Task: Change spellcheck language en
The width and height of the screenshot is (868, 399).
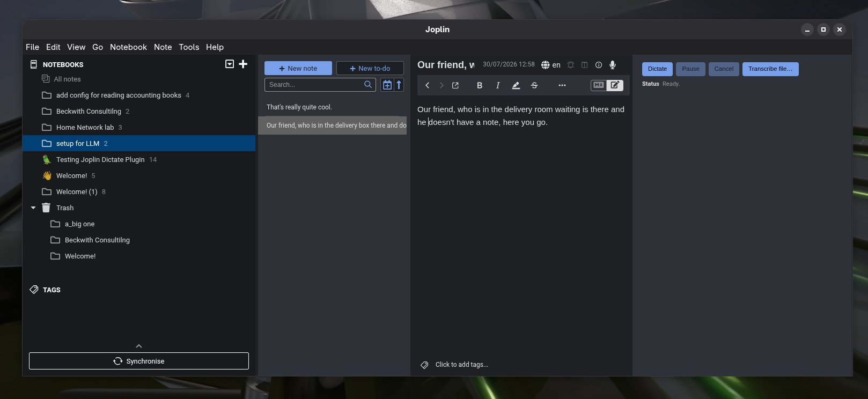Action: [x=551, y=65]
